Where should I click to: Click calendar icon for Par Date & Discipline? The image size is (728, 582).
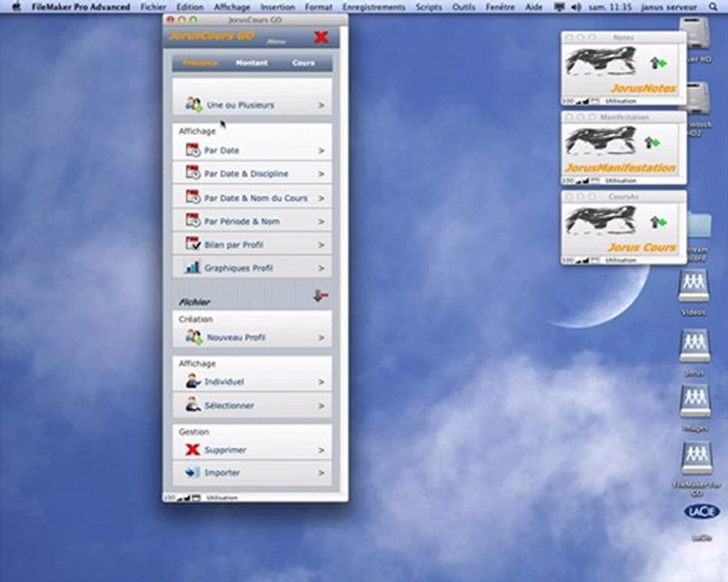coord(193,173)
